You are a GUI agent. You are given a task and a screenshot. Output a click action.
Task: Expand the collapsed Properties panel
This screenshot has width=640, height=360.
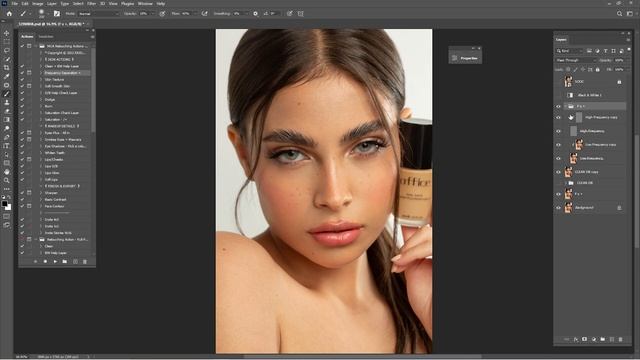click(x=465, y=58)
